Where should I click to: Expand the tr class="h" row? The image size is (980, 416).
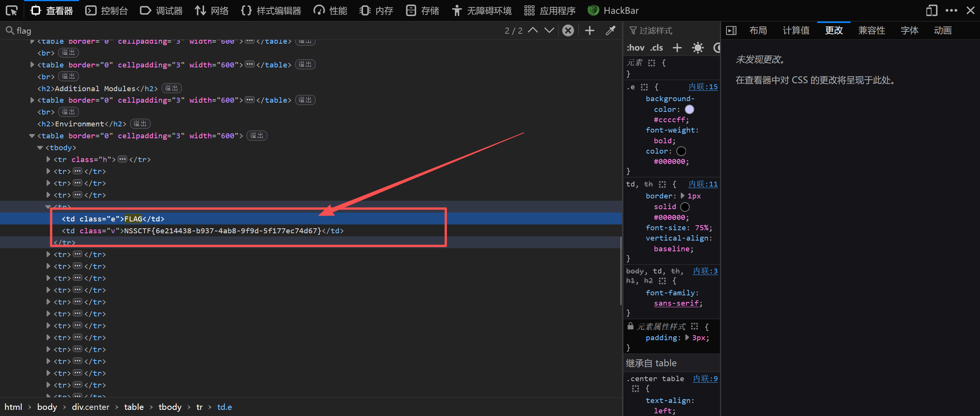tap(48, 159)
